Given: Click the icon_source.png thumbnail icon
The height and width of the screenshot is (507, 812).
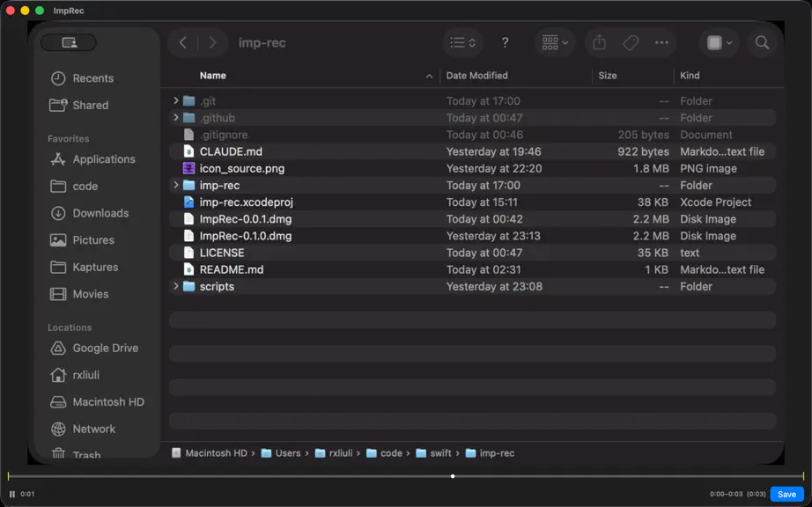Looking at the screenshot, I should point(189,168).
